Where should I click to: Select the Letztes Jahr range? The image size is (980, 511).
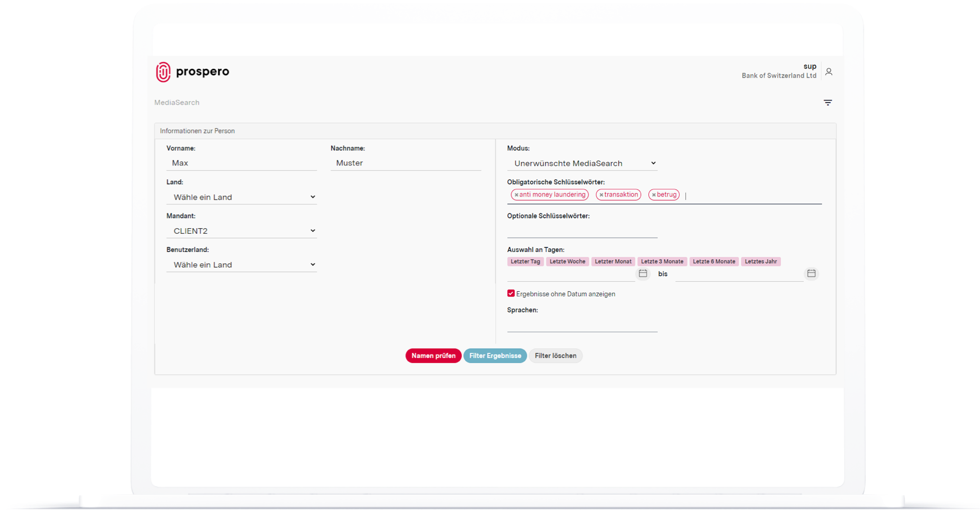[x=761, y=261]
